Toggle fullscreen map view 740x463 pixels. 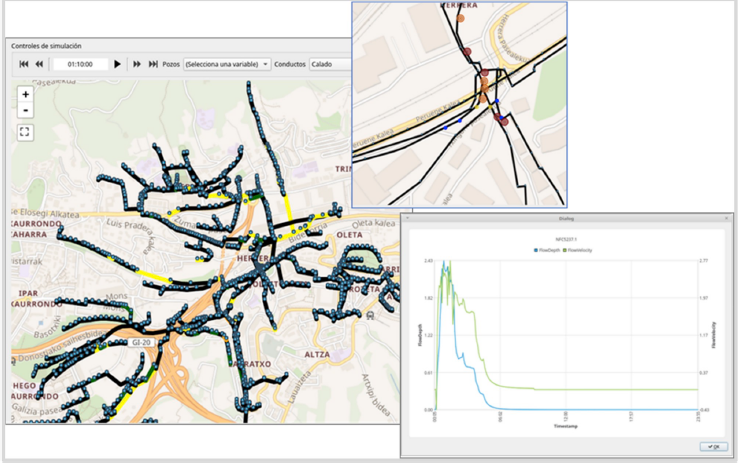tap(26, 130)
